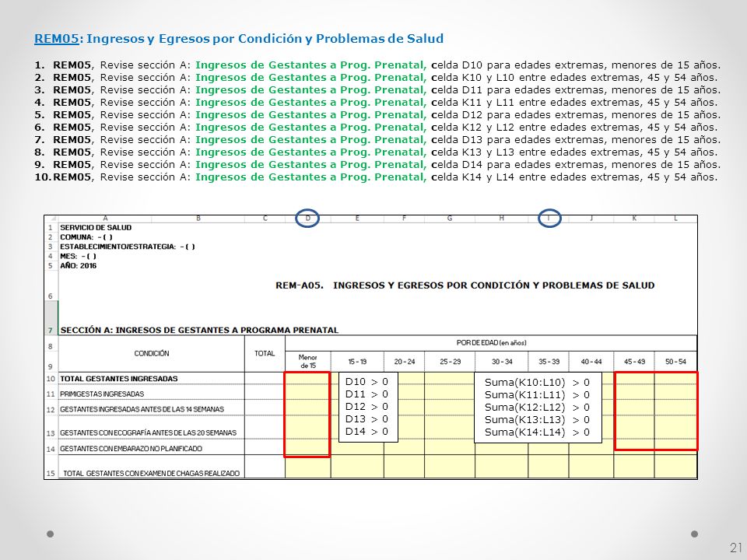
Task: Select list line 4 mentioning celda K11 y L11
Action: [376, 103]
